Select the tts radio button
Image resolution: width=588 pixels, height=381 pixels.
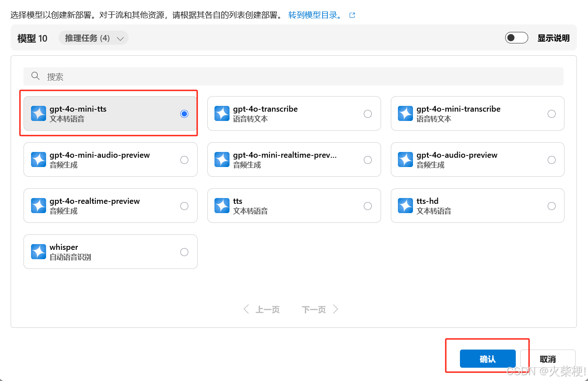pyautogui.click(x=368, y=206)
